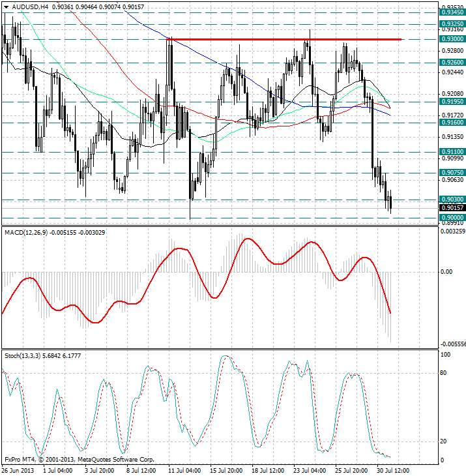The height and width of the screenshot is (476, 466).
Task: Click the 0.91950 price level label
Action: pos(452,101)
